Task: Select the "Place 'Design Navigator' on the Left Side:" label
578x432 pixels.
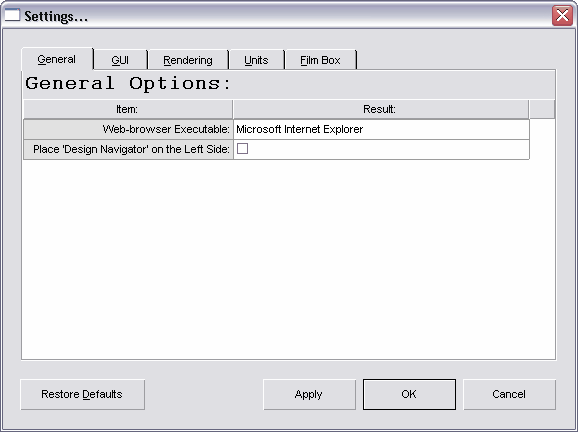Action: click(128, 149)
